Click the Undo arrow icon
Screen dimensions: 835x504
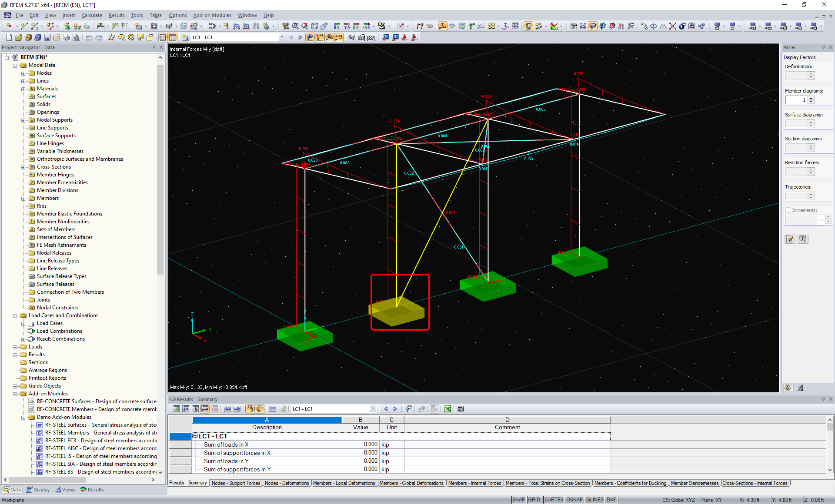[x=89, y=37]
